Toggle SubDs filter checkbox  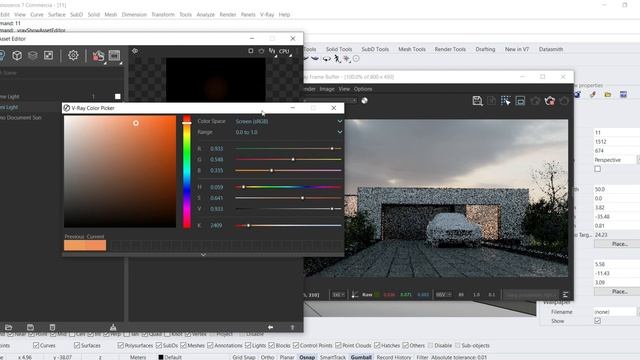point(159,345)
